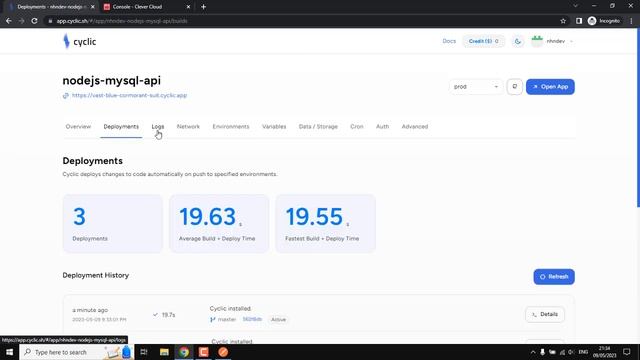Open the vast-blue-cormorant-suit app URL link
Screen dimensions: 640x360
(129, 96)
